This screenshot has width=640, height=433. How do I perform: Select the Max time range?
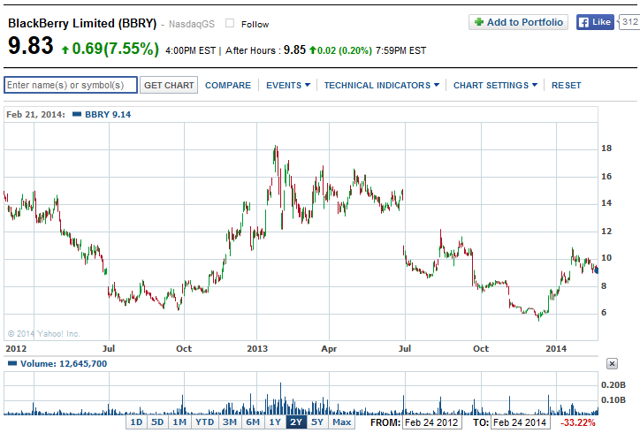[x=342, y=422]
